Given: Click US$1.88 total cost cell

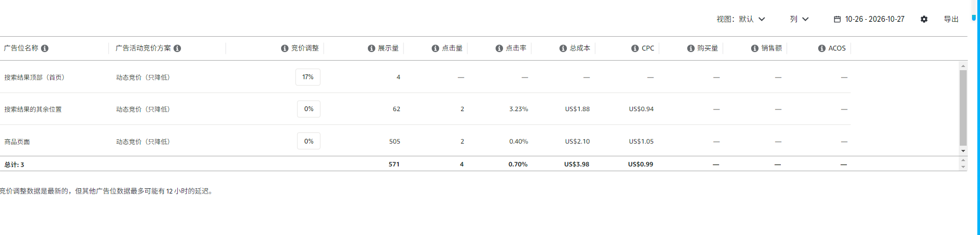Looking at the screenshot, I should click(x=577, y=109).
